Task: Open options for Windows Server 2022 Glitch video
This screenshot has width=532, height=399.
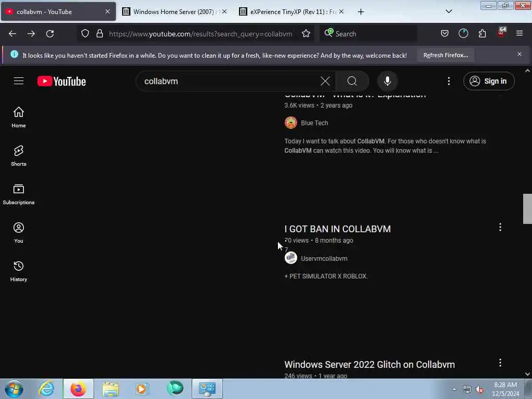Action: point(500,363)
